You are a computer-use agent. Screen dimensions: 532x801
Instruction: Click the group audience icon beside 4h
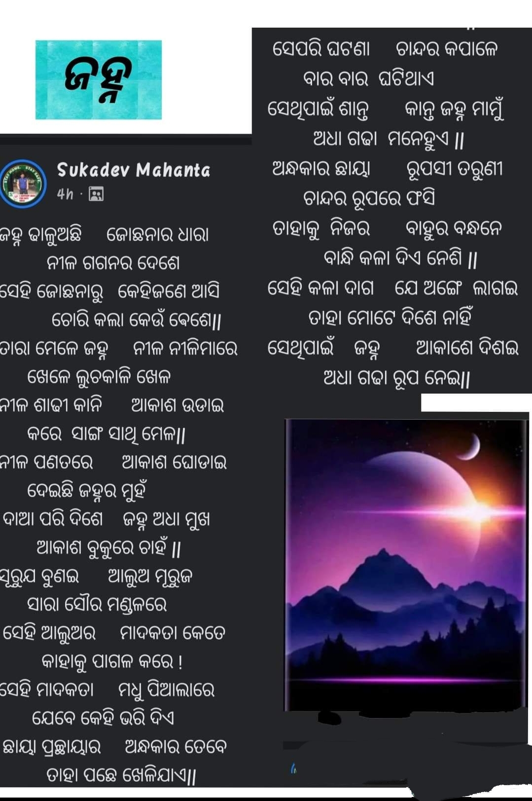click(x=96, y=194)
